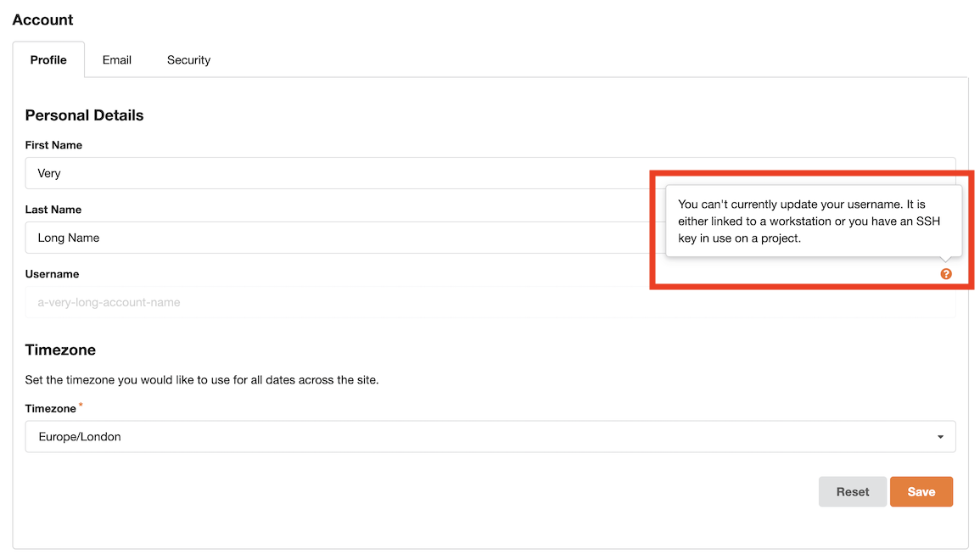Click the Account page heading

tap(42, 20)
